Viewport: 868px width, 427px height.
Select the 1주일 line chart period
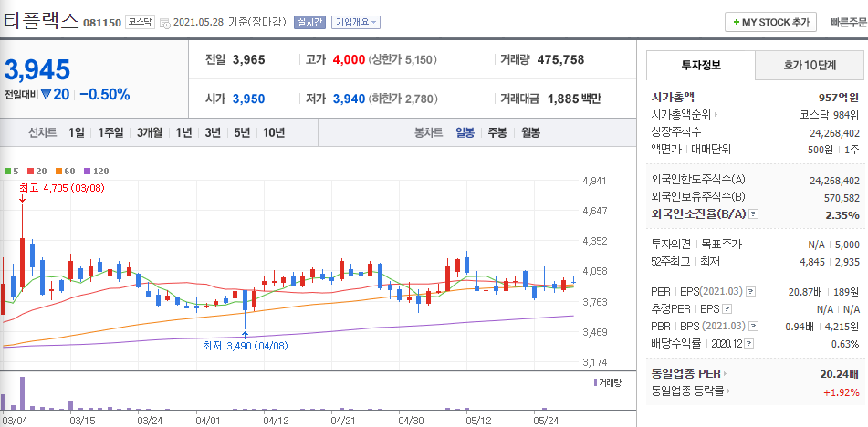[x=110, y=132]
